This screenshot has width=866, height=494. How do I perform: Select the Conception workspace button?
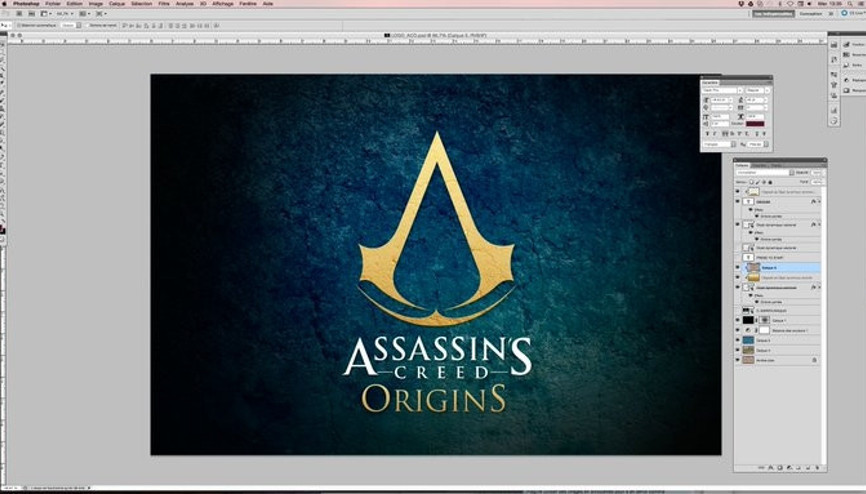(811, 13)
